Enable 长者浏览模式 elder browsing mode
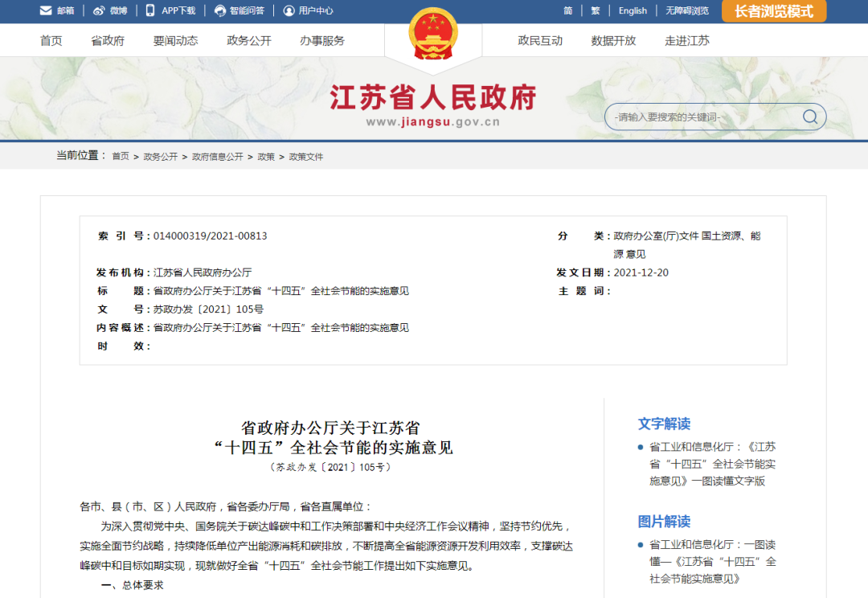This screenshot has height=598, width=868. coord(774,11)
